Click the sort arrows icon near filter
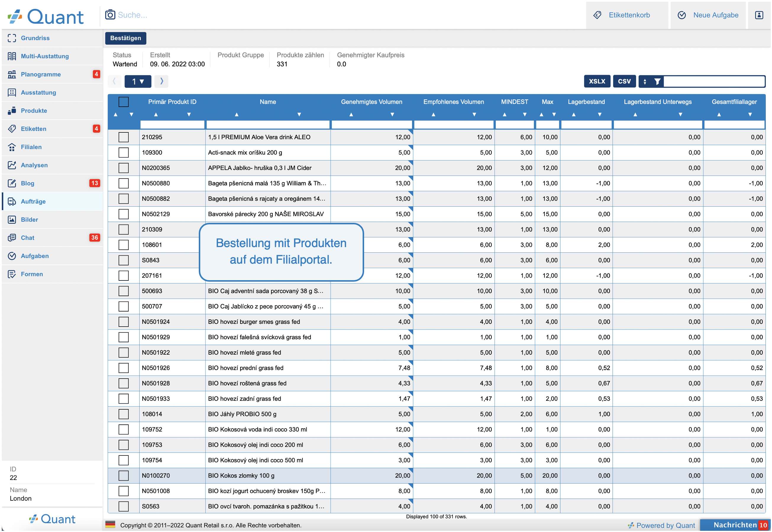This screenshot has height=532, width=772. coord(645,81)
